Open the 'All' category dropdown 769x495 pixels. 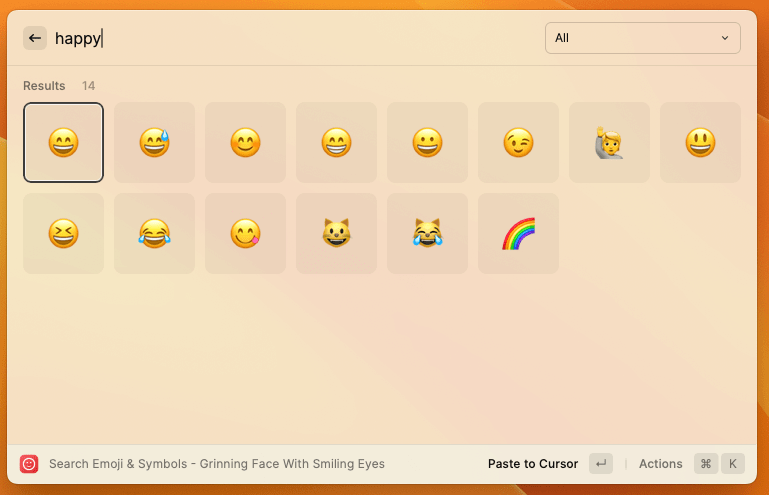click(642, 38)
